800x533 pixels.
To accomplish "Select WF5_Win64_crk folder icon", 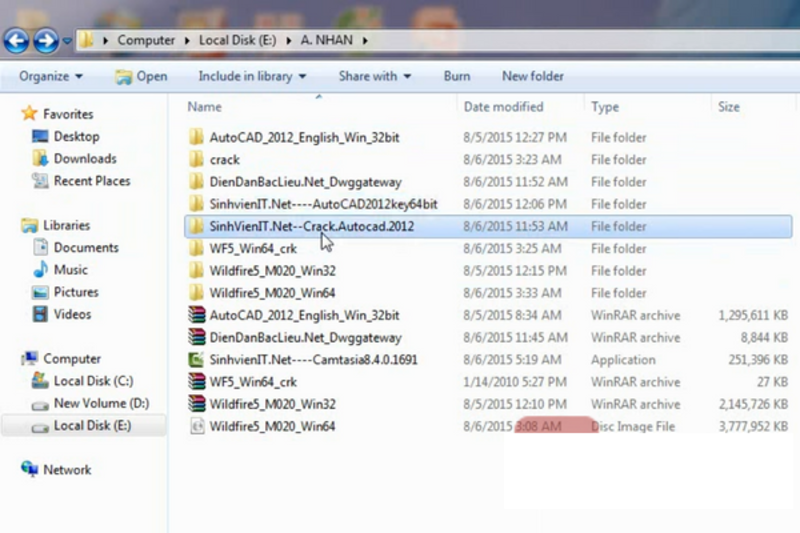I will click(196, 248).
